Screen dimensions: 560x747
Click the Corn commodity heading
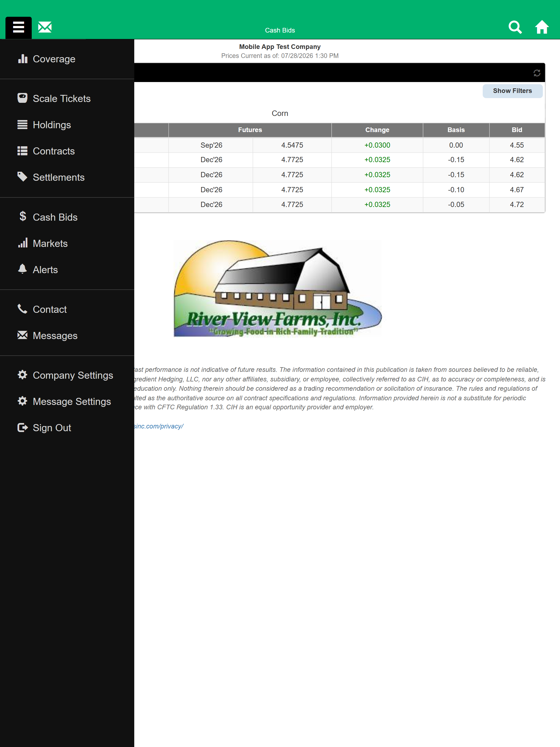(280, 113)
